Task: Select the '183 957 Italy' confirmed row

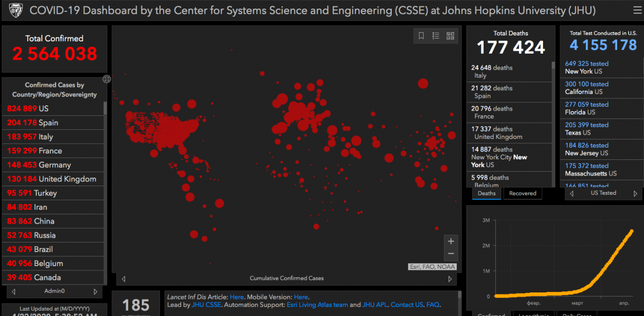Action: click(x=53, y=137)
